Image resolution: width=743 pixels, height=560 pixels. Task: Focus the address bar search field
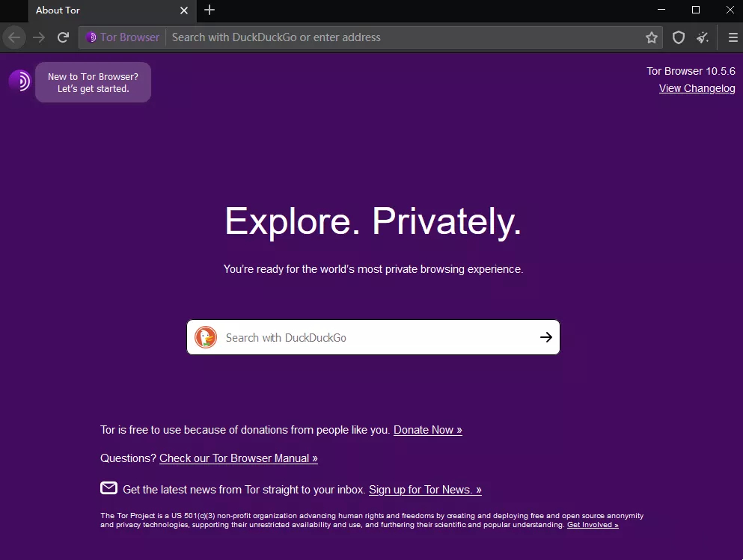[403, 37]
